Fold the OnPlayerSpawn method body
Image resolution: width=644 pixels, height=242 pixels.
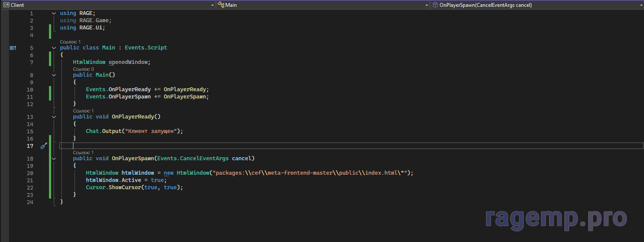point(54,158)
